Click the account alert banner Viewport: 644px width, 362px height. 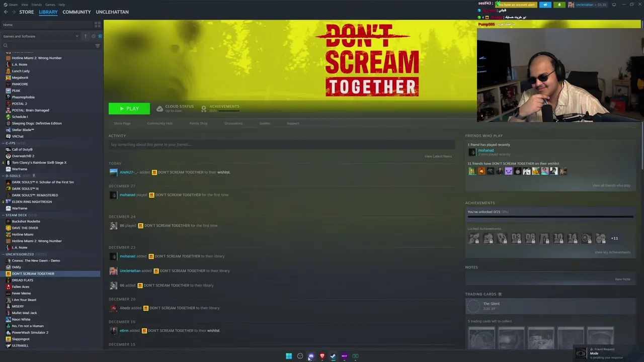coord(516,5)
